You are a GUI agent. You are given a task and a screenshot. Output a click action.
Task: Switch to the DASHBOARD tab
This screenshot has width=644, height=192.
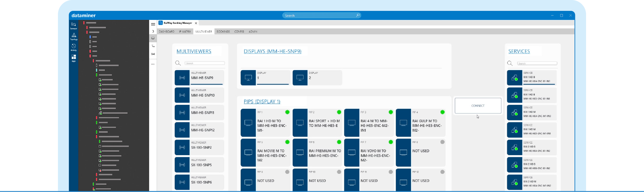166,31
